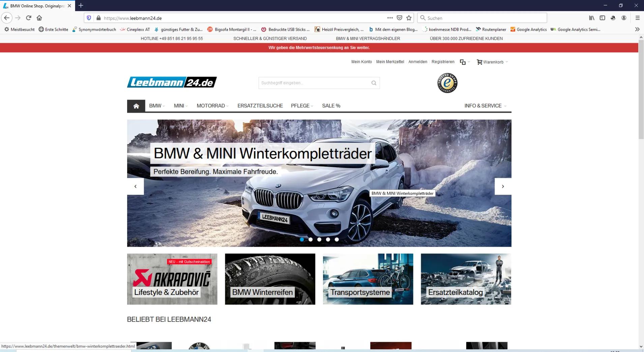Select the third slider dot
The image size is (644, 352).
tap(319, 239)
